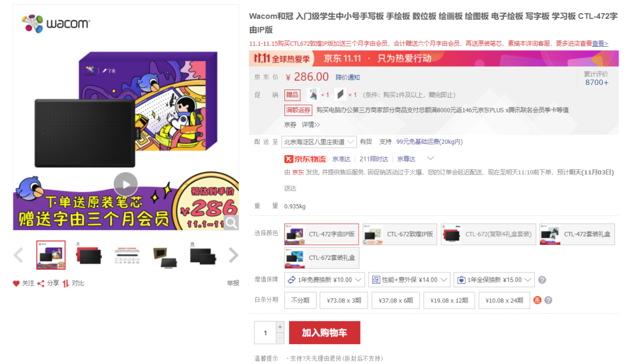Expand the 性能+意外保 ¥14.00 dropdown
Screen dimensions: 632x364
tap(409, 280)
